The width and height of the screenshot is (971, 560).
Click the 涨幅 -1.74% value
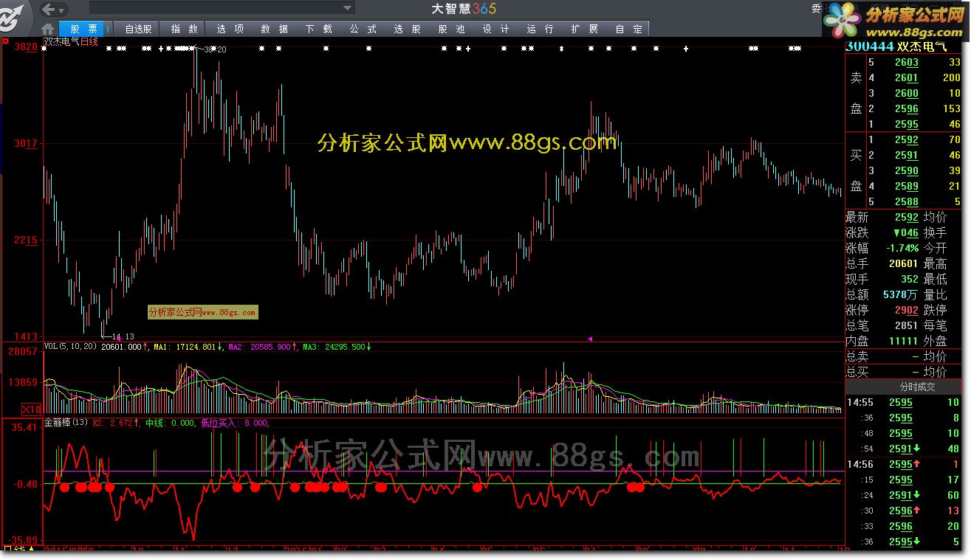pos(903,249)
